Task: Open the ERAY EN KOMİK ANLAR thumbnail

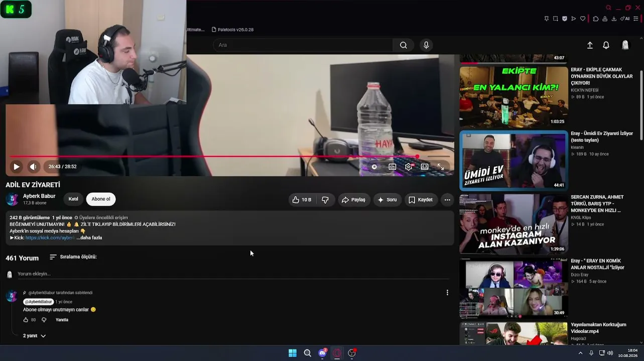Action: click(x=513, y=288)
